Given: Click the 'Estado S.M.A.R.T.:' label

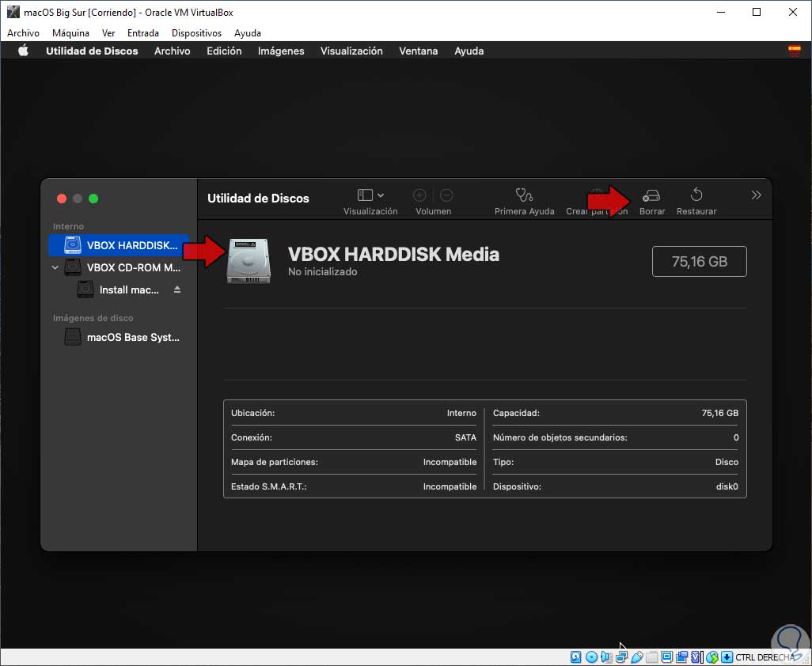Looking at the screenshot, I should point(269,486).
